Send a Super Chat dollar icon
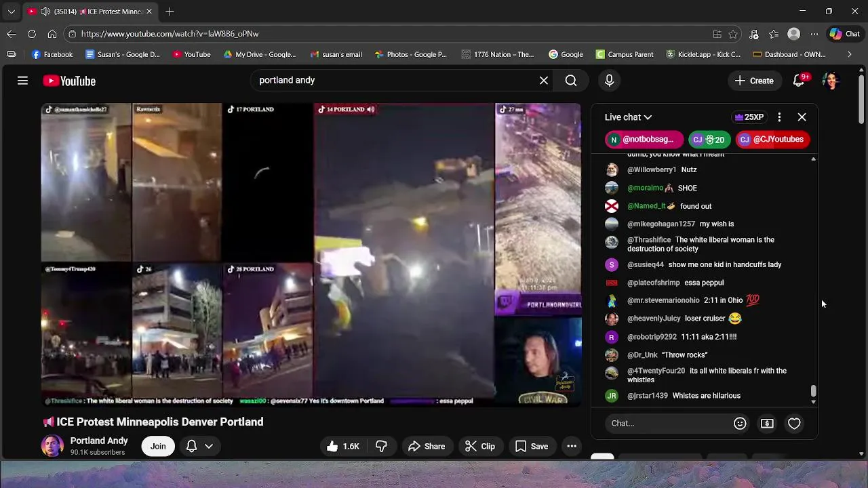 (x=767, y=424)
